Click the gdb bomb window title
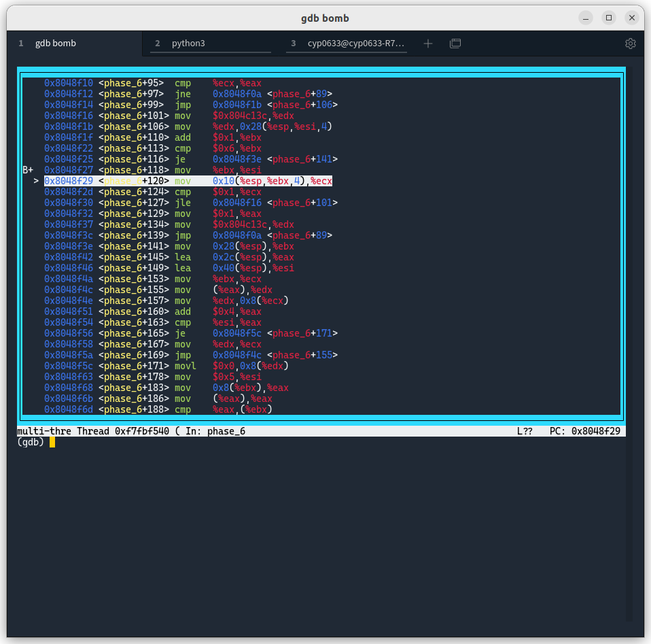The height and width of the screenshot is (644, 651). 325,18
